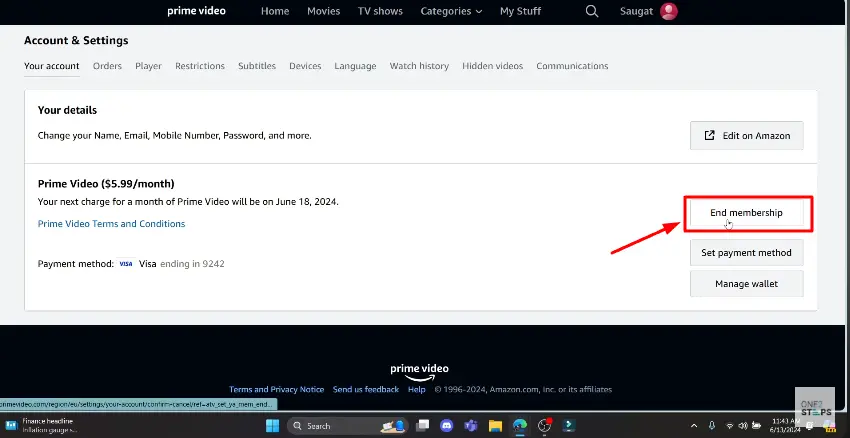Click the Manage wallet button
Viewport: 850px width, 438px height.
point(746,284)
